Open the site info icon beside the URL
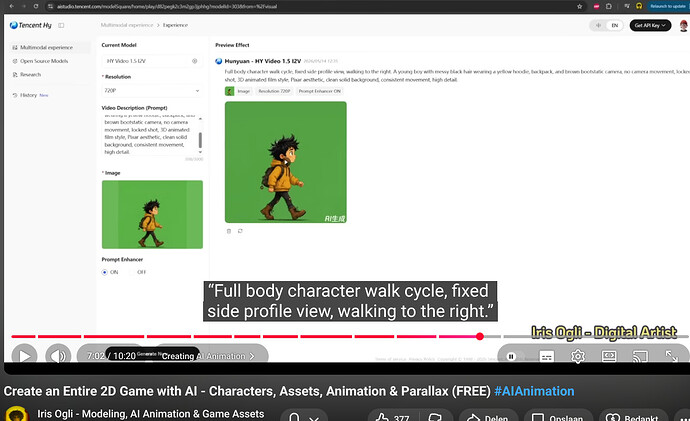690x421 pixels. pyautogui.click(x=51, y=6)
